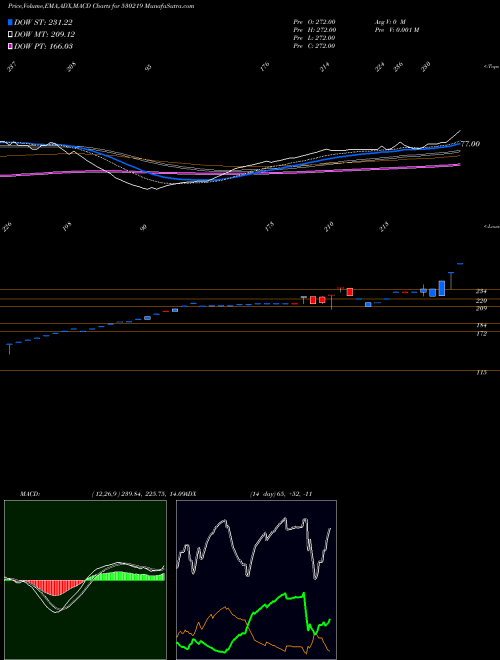Click the 'Pre O: 272.00' open value
Screen dimensions: 500x660
pos(314,21)
